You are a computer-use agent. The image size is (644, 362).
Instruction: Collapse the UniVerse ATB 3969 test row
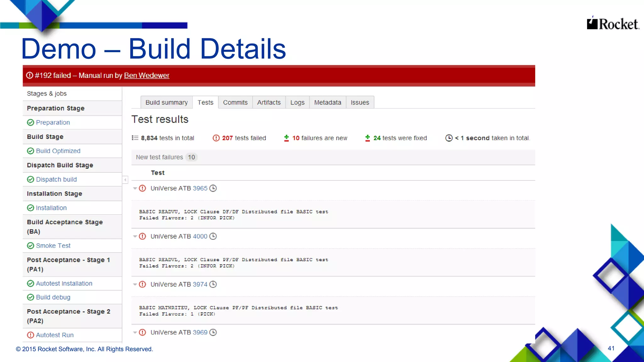(x=135, y=332)
